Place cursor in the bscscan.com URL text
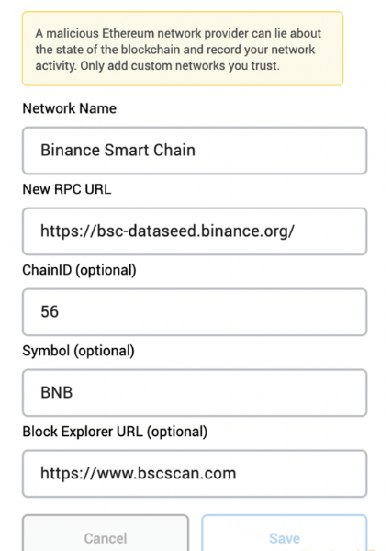Screen dimensions: 392x551 click(138, 473)
